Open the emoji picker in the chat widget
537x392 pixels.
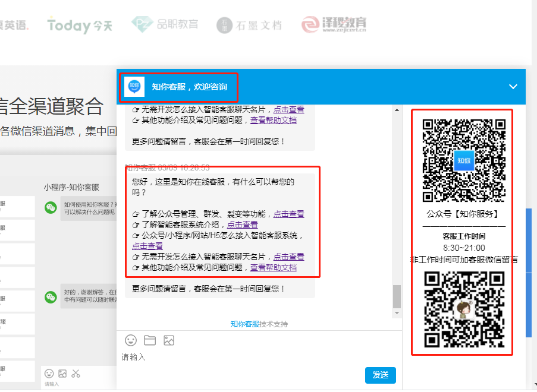pyautogui.click(x=131, y=340)
